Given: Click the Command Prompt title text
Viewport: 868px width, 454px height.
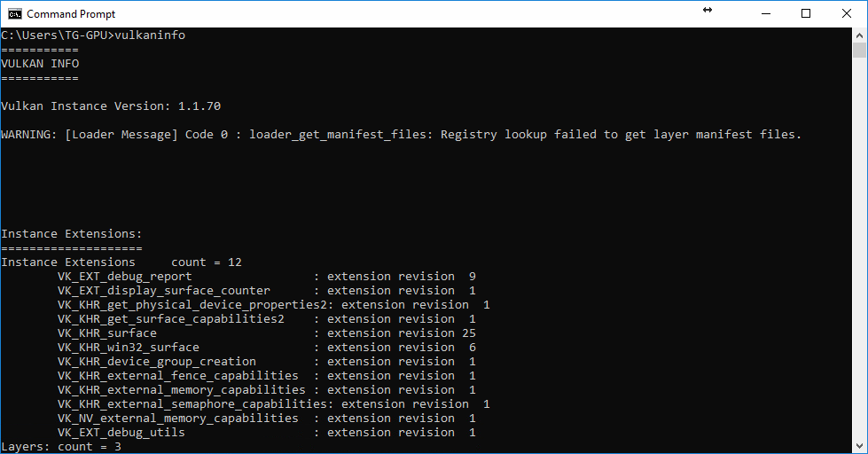Looking at the screenshot, I should tap(71, 14).
